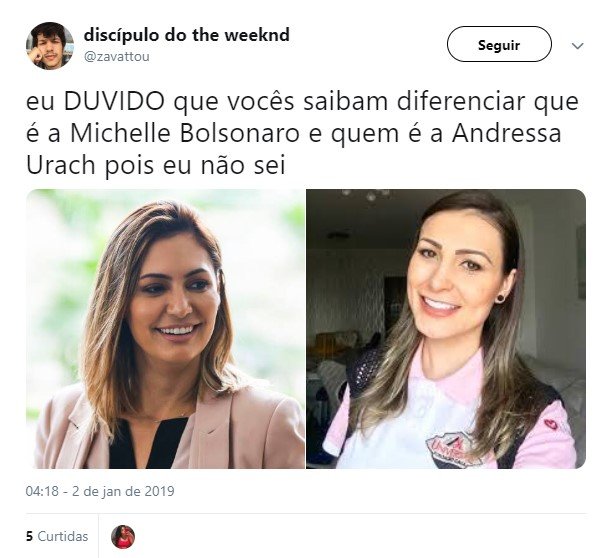This screenshot has width=612, height=558.
Task: Open the tweet author's profile avatar
Action: [x=50, y=46]
